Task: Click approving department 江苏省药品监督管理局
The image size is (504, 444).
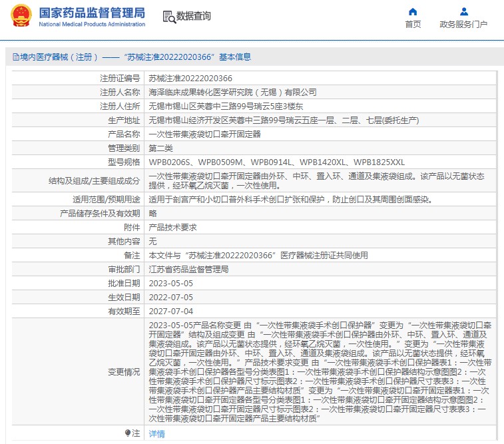Action: [188, 270]
